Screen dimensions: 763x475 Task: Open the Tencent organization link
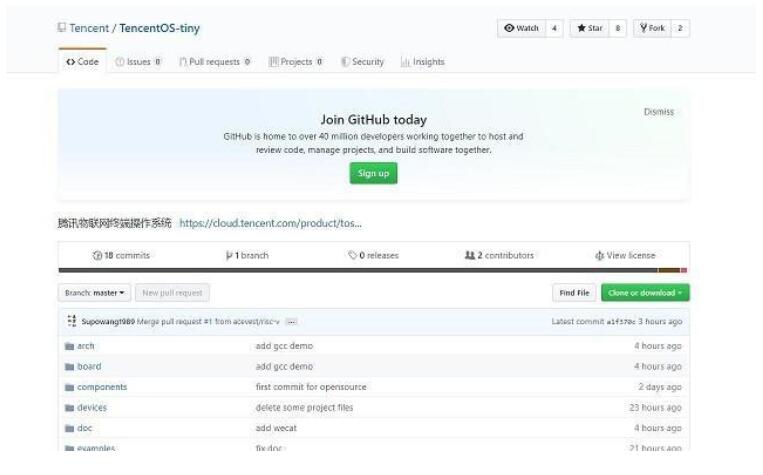(x=89, y=28)
